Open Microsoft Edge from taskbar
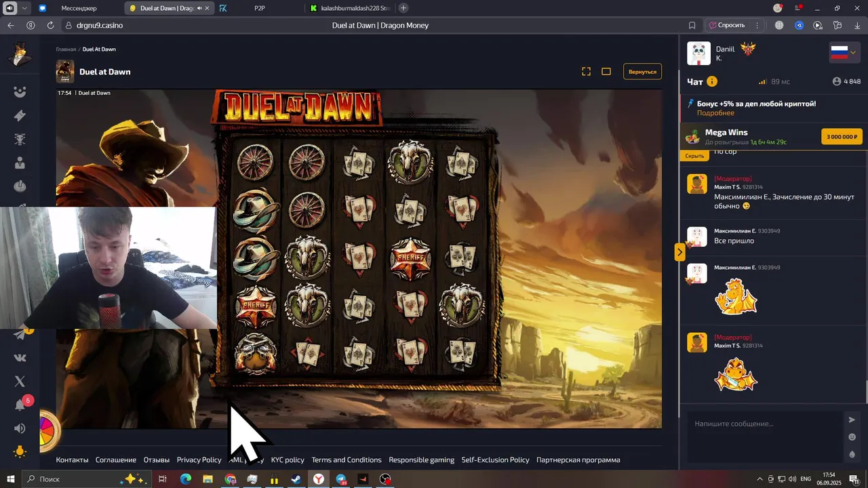 pos(185,479)
